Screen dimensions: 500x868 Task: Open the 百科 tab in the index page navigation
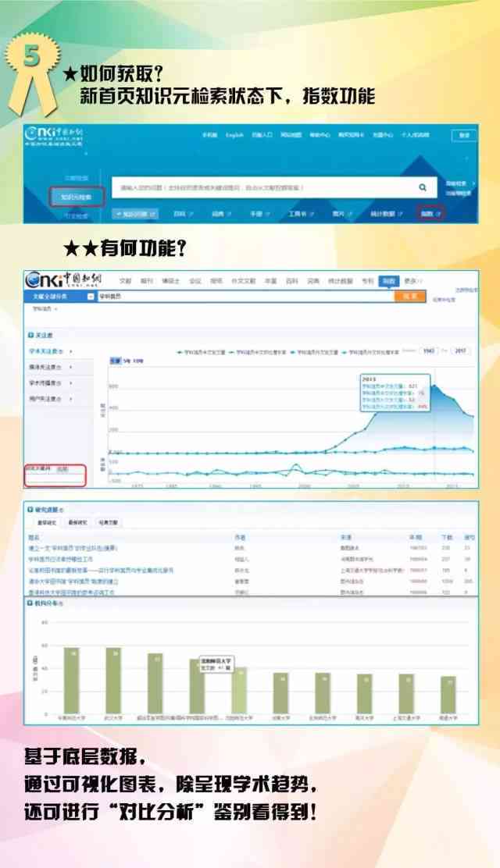coord(291,281)
